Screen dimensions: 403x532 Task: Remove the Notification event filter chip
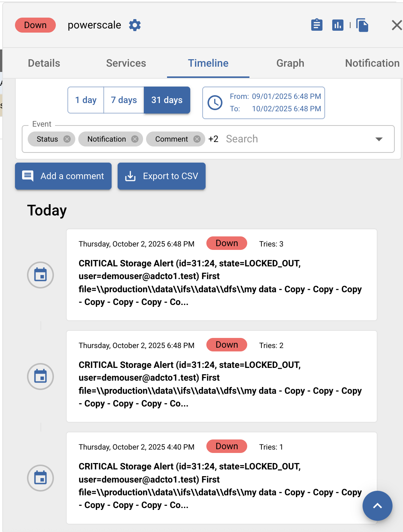tap(135, 139)
